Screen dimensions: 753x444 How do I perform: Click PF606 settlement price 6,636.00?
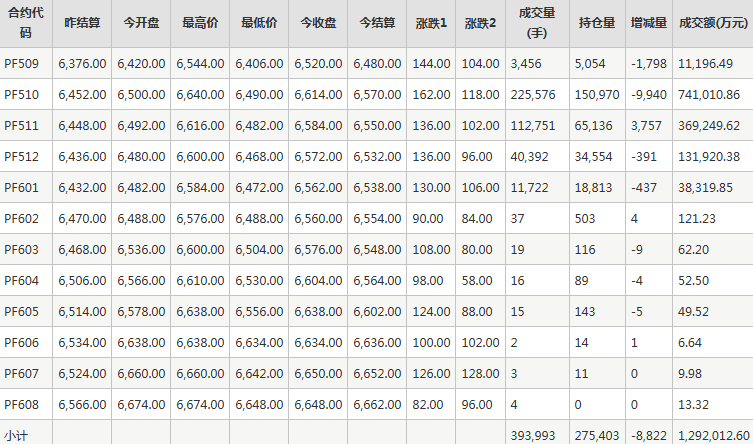pyautogui.click(x=377, y=342)
